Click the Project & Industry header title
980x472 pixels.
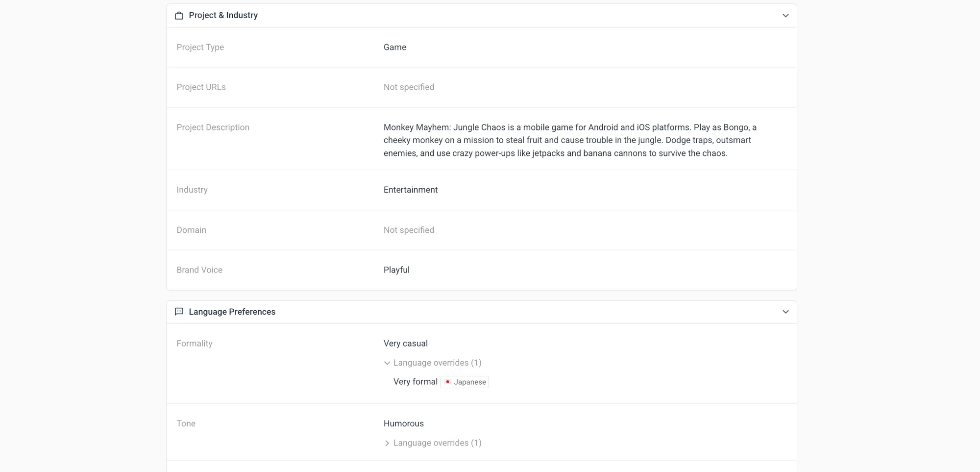pos(223,15)
